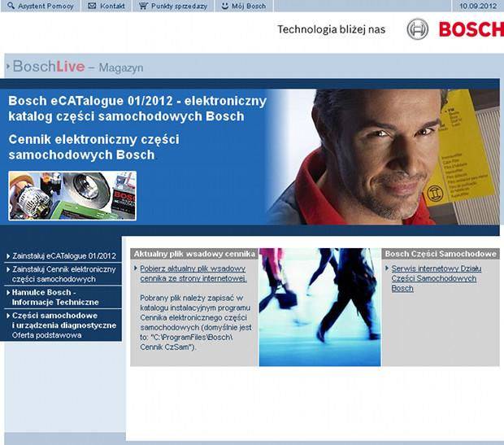The width and height of the screenshot is (504, 445).
Task: Click the arrow before Zainstaluj Cennik elektroniczny
Action: (x=8, y=269)
